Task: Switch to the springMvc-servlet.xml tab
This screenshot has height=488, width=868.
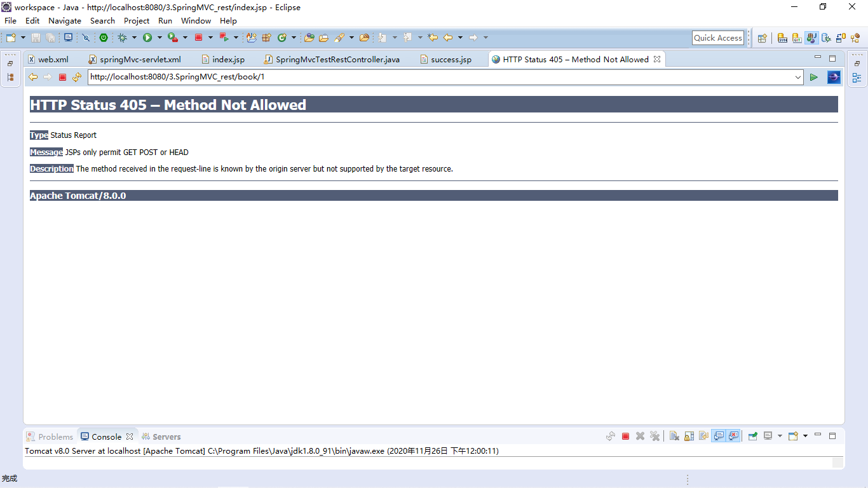Action: (135, 60)
